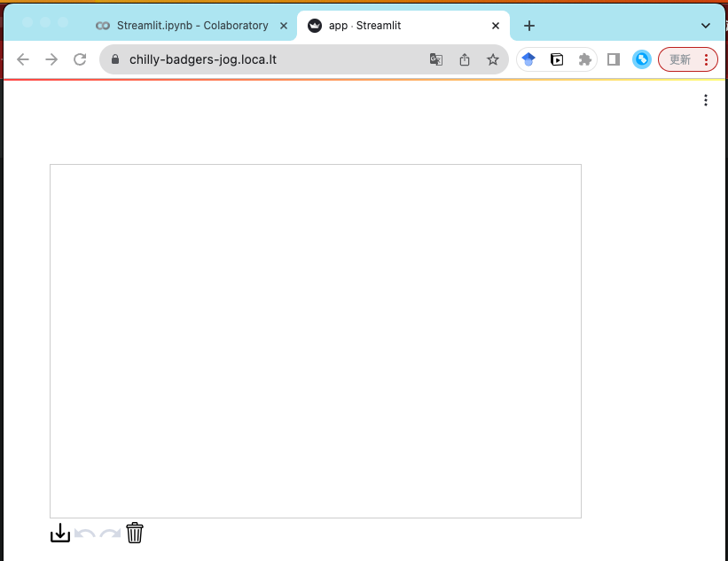Open the blue diamond extension

point(528,59)
